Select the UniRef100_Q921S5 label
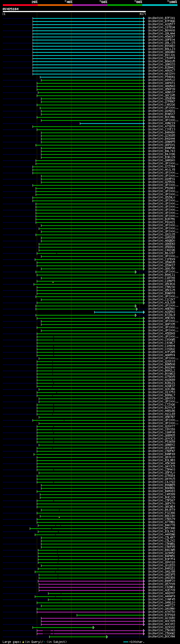The height and width of the screenshot is (644, 180). (161, 235)
